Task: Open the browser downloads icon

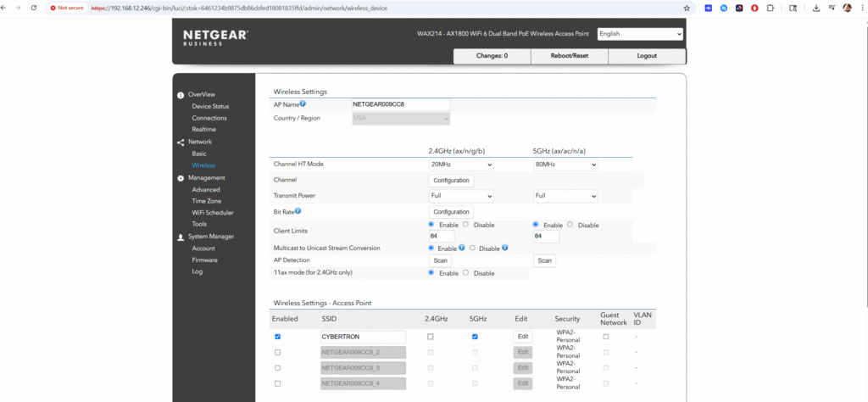Action: click(x=816, y=8)
